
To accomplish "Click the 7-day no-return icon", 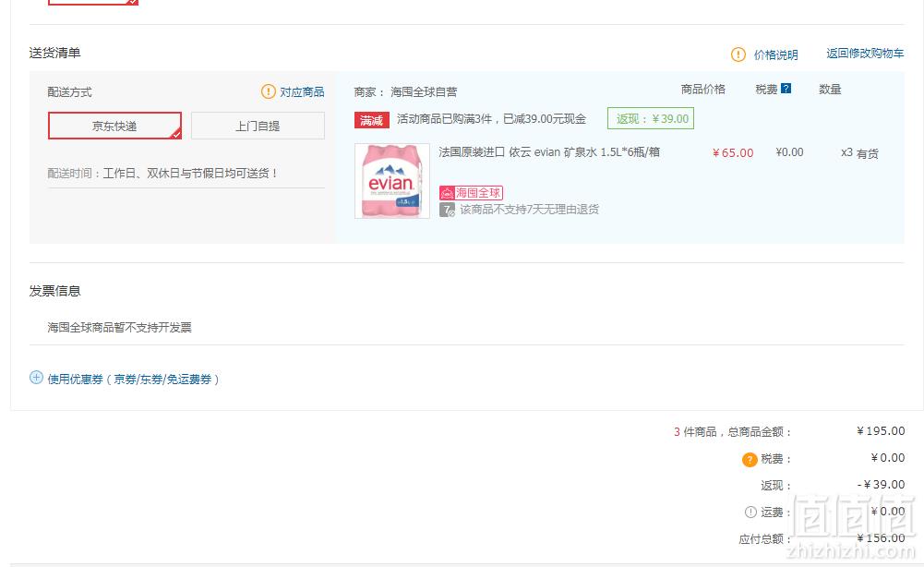I will click(448, 210).
